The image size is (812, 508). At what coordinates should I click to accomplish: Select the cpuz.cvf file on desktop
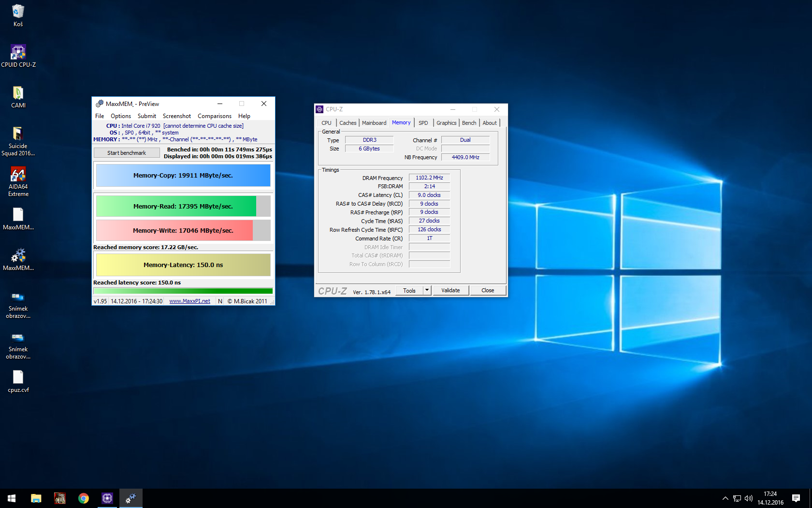click(18, 381)
